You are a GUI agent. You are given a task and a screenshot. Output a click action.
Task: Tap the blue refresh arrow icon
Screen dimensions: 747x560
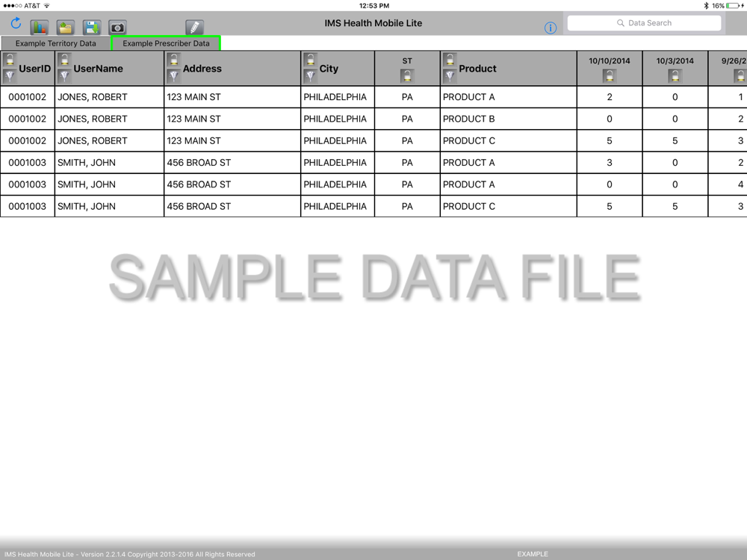[x=16, y=23]
